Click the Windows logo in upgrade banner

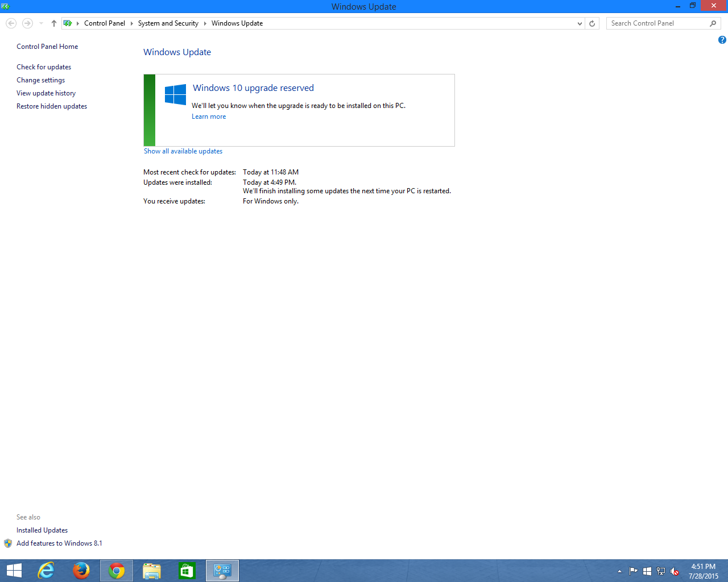pyautogui.click(x=175, y=94)
